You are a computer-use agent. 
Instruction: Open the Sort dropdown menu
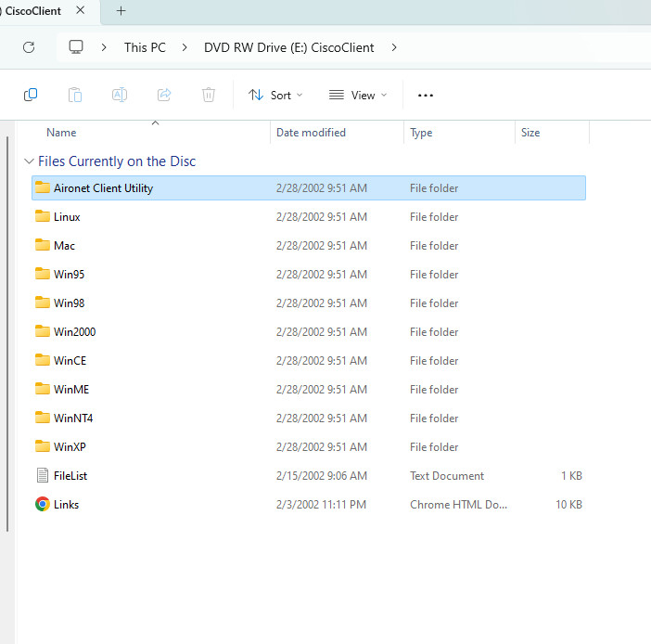(x=275, y=96)
